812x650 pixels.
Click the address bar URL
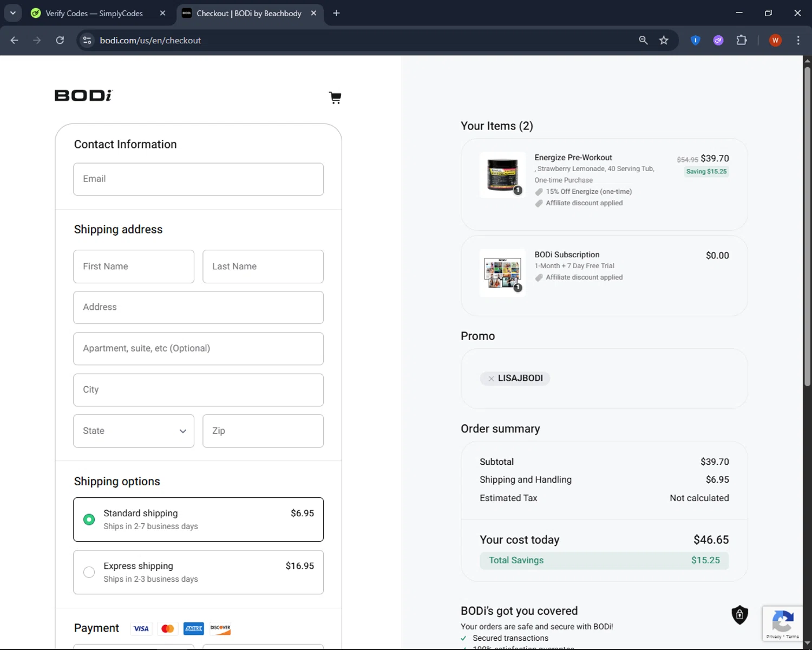(x=150, y=40)
